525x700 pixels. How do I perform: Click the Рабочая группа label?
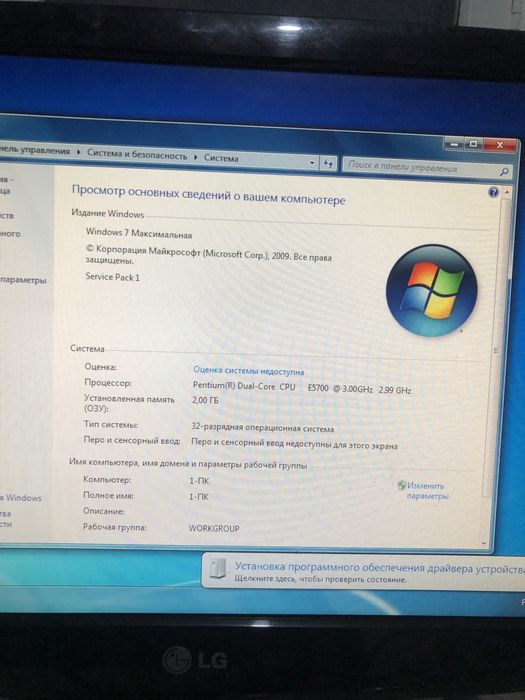click(x=115, y=527)
